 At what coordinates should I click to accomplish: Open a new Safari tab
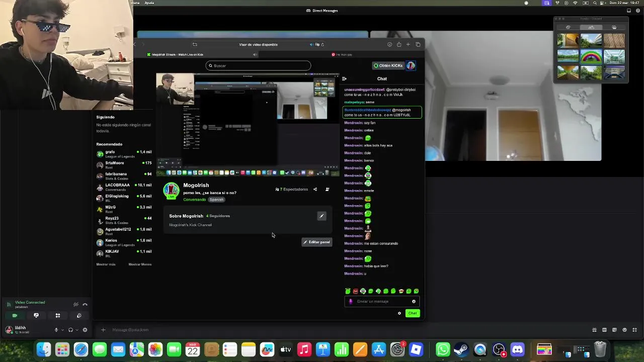tap(408, 44)
